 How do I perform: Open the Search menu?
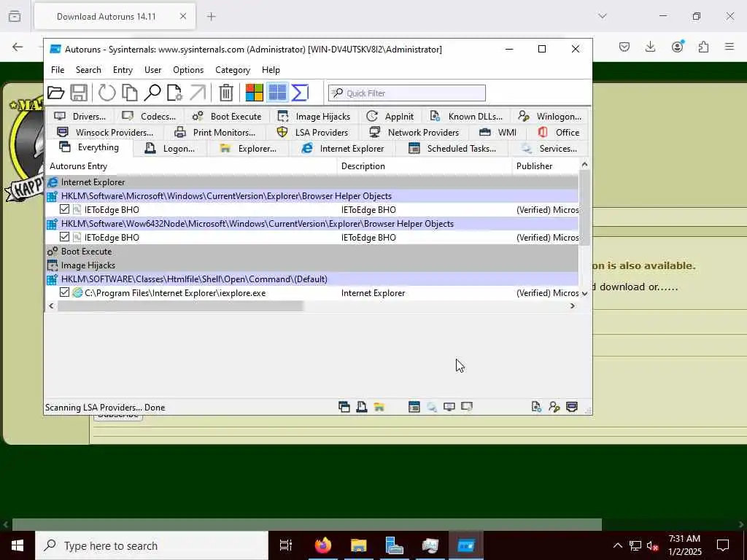88,70
